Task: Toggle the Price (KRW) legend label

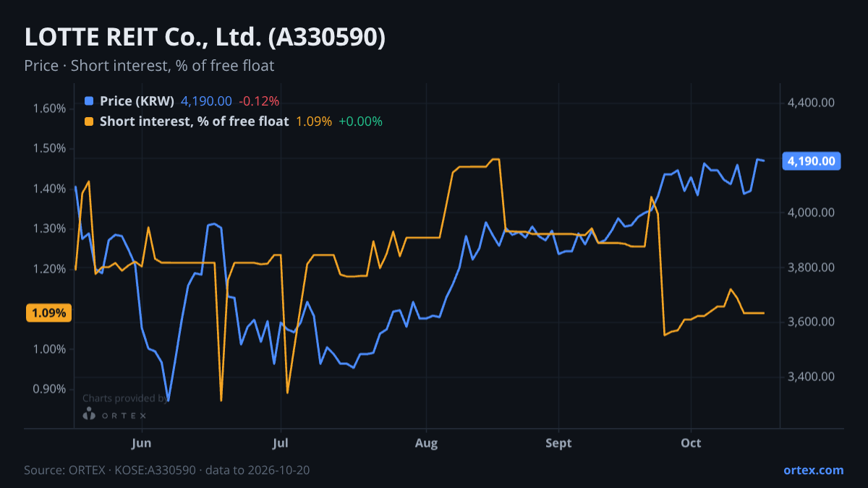Action: tap(137, 101)
